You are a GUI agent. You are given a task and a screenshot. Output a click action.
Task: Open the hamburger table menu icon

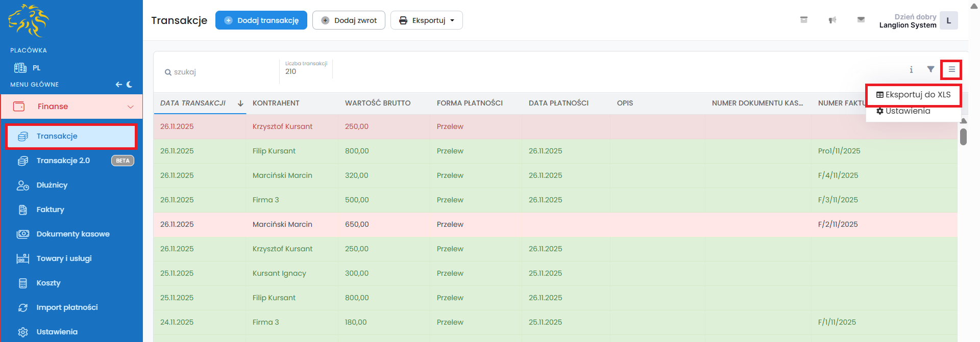coord(951,69)
